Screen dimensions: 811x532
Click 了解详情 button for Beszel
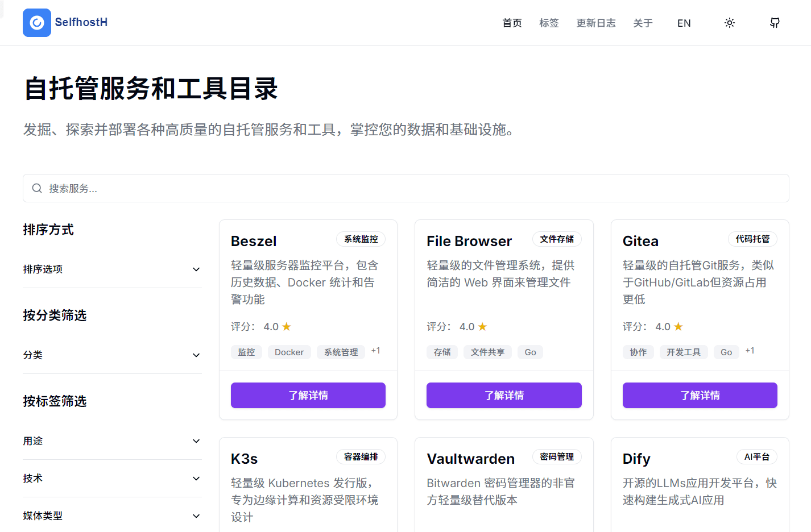(308, 395)
